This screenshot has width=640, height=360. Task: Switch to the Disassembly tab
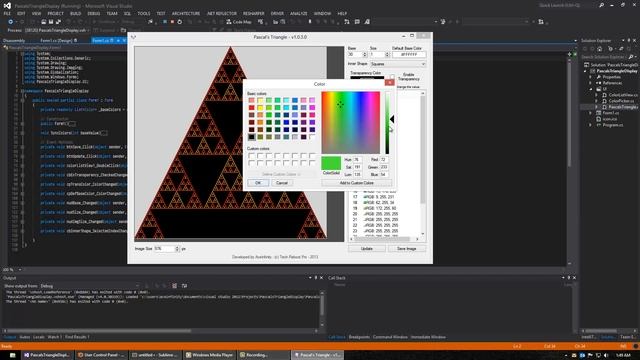click(14, 40)
